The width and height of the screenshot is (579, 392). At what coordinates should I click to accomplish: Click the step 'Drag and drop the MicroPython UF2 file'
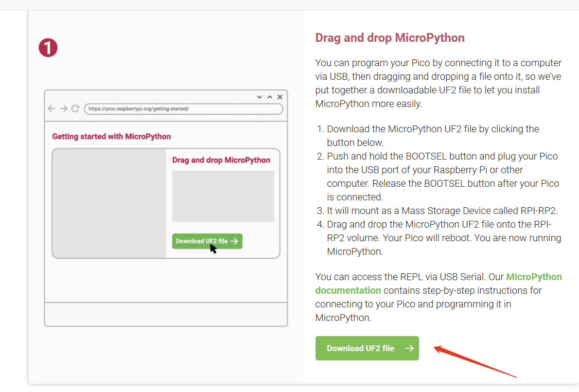[x=444, y=238]
